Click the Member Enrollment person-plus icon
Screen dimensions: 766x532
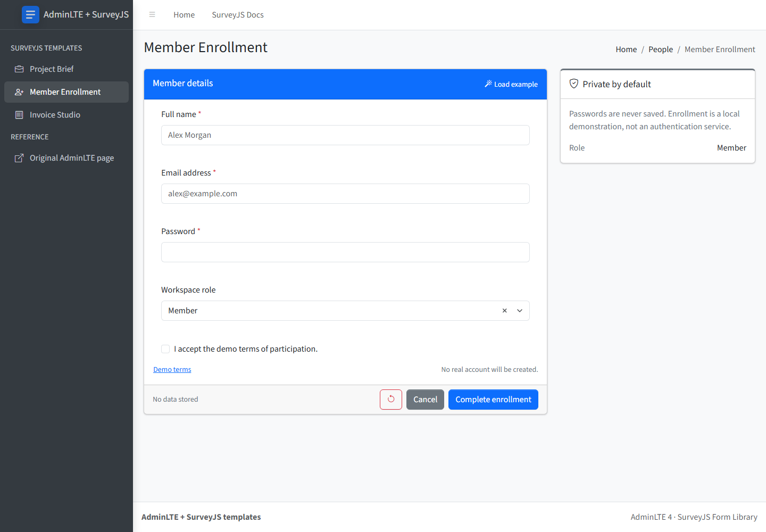point(19,92)
